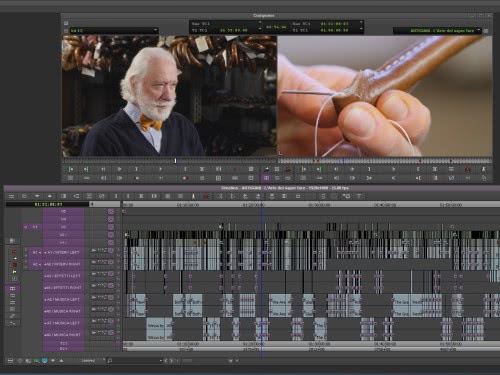Toggle the monitor box on V5 track
The height and width of the screenshot is (375, 500).
[111, 211]
